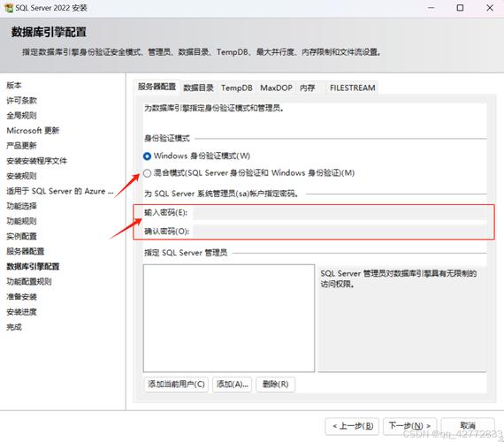Minimize the SQL Server 2022 setup window
This screenshot has width=504, height=442.
pos(431,8)
